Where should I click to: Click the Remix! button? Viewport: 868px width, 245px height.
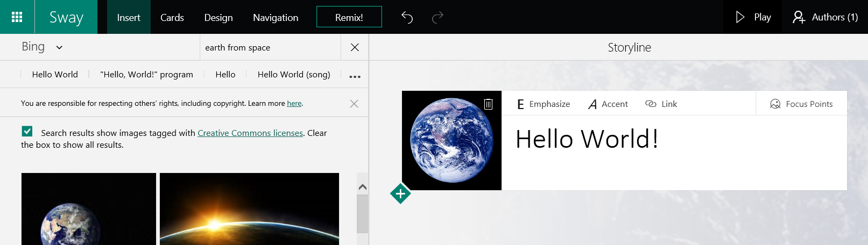click(349, 17)
